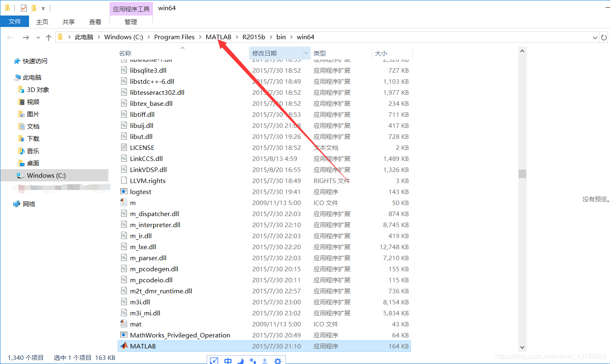Screen dimensions: 610x364
Task: Click the Desktop folder icon in sidebar
Action: tap(21, 163)
